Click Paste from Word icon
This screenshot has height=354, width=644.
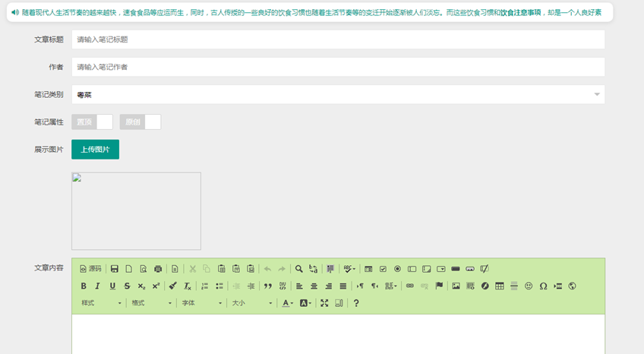tap(251, 269)
